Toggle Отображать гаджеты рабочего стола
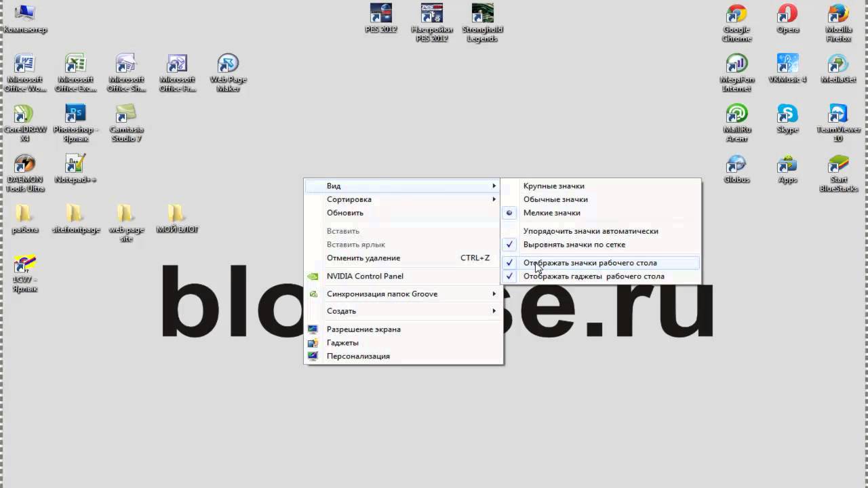The width and height of the screenshot is (868, 488). pyautogui.click(x=601, y=277)
